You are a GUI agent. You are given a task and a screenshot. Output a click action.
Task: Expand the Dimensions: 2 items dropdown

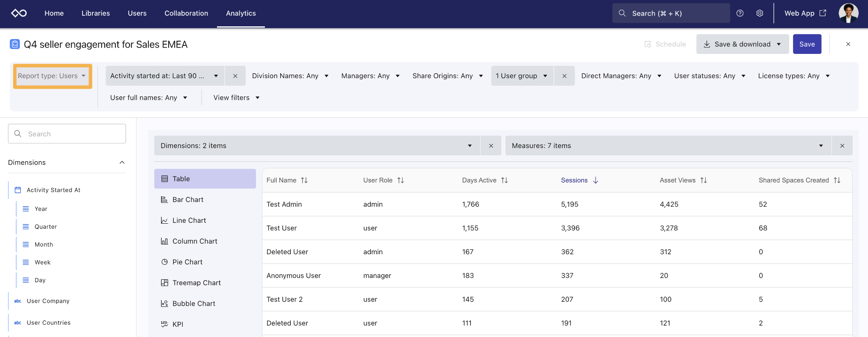(317, 146)
